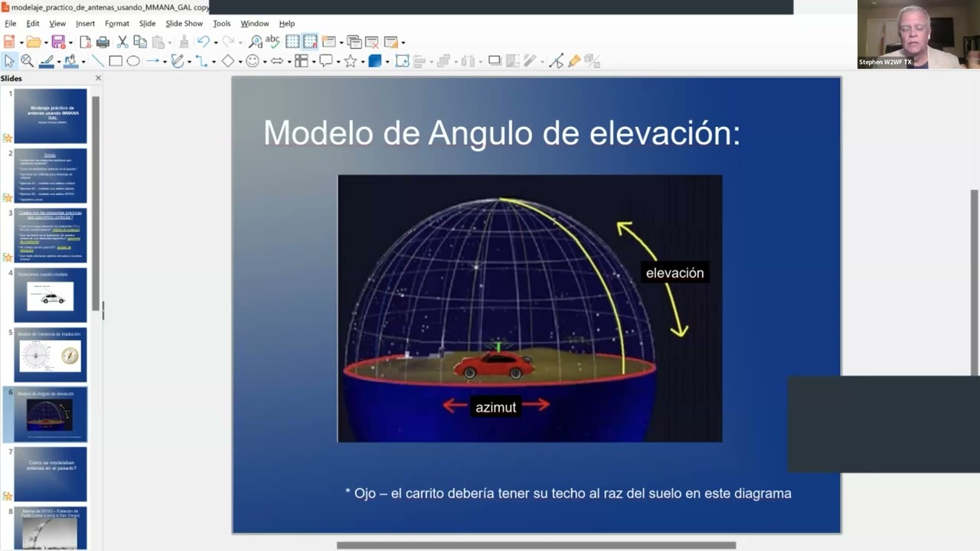Close the Slides panel
Screen dimensions: 980x551
(98, 78)
